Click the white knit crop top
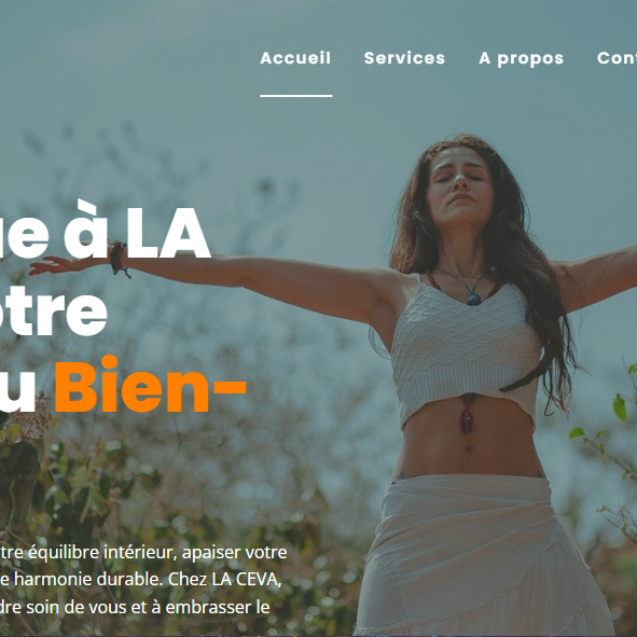This screenshot has width=637, height=637. pos(465,351)
